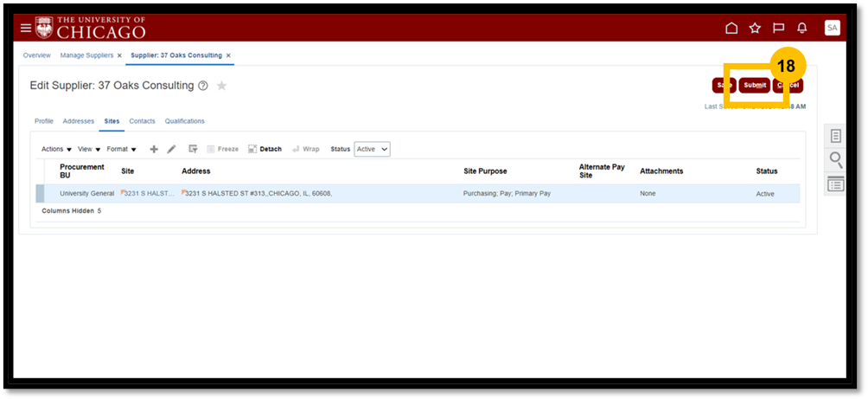Screen dimensions: 868x399
Task: Click the Active status cell in row
Action: click(x=765, y=194)
